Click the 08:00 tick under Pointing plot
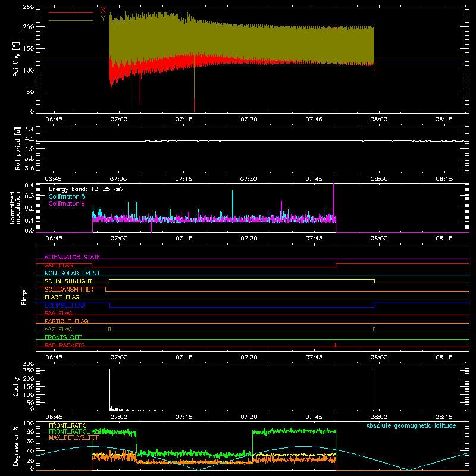This screenshot has width=476, height=476. coord(379,120)
